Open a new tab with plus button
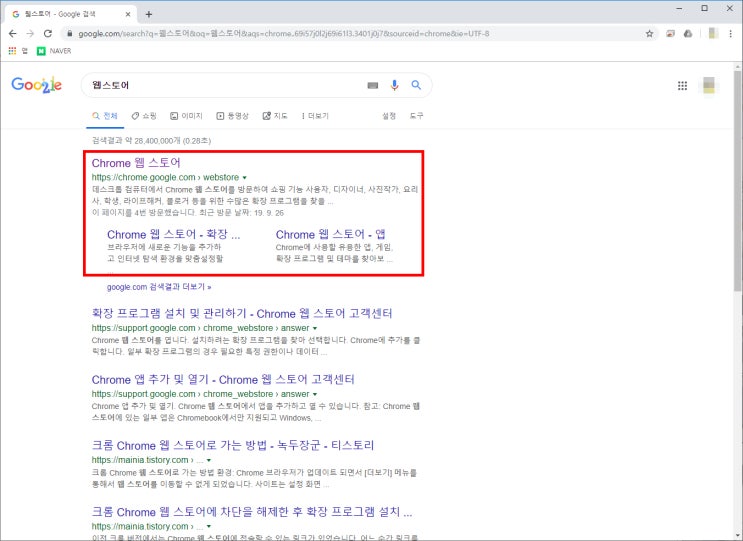 point(149,14)
